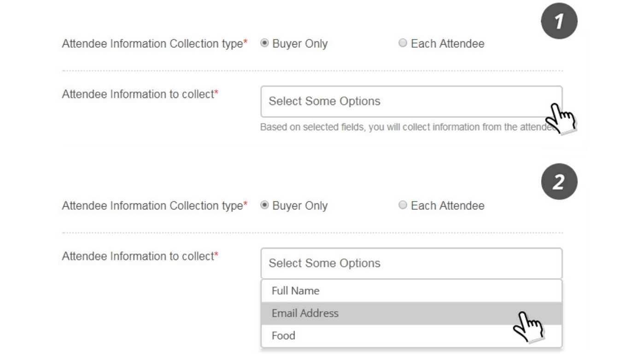Open Select Some Options box in step 1
Image resolution: width=644 pixels, height=354 pixels.
click(x=411, y=101)
